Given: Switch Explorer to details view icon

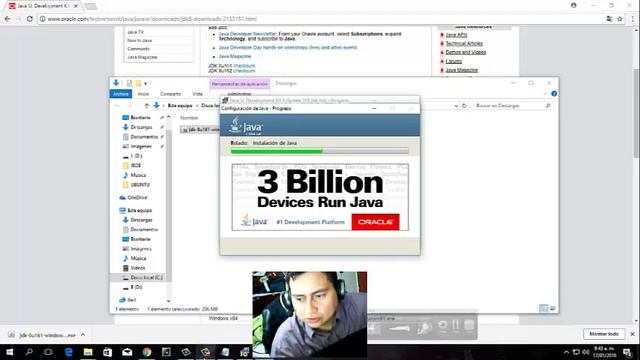Looking at the screenshot, I should point(543,308).
